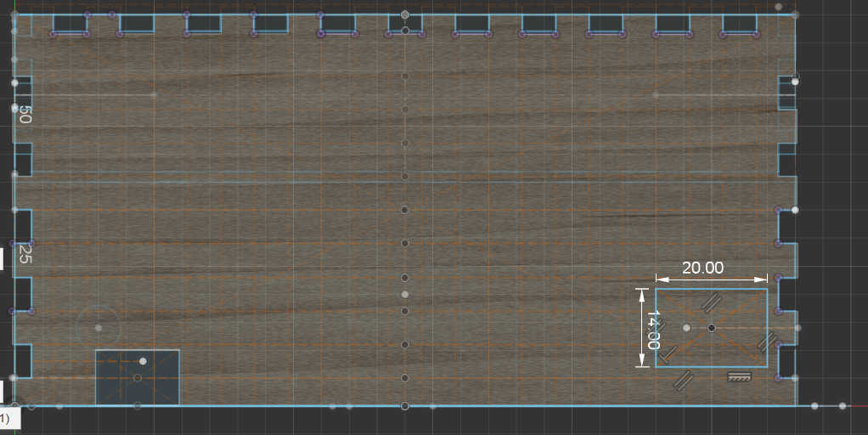The image size is (868, 435).
Task: Select the 14.00 height dimension label
Action: coord(652,329)
